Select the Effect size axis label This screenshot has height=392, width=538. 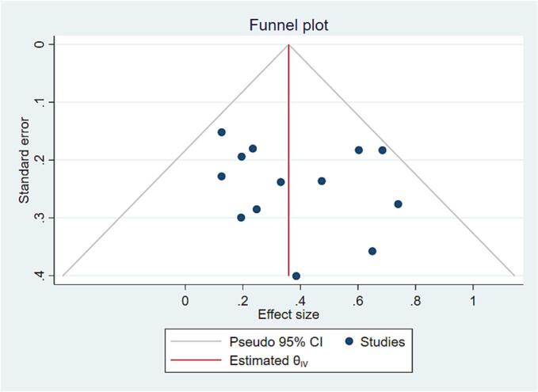pos(288,315)
